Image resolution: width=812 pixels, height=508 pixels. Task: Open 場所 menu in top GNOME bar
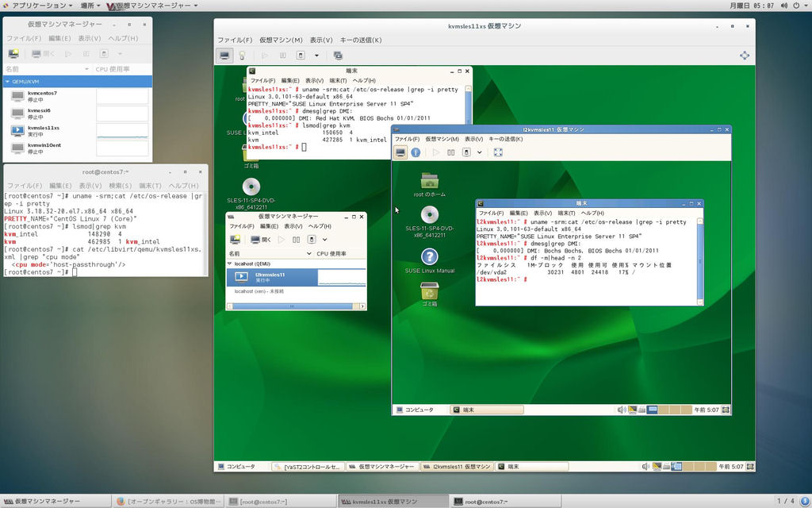(x=90, y=6)
